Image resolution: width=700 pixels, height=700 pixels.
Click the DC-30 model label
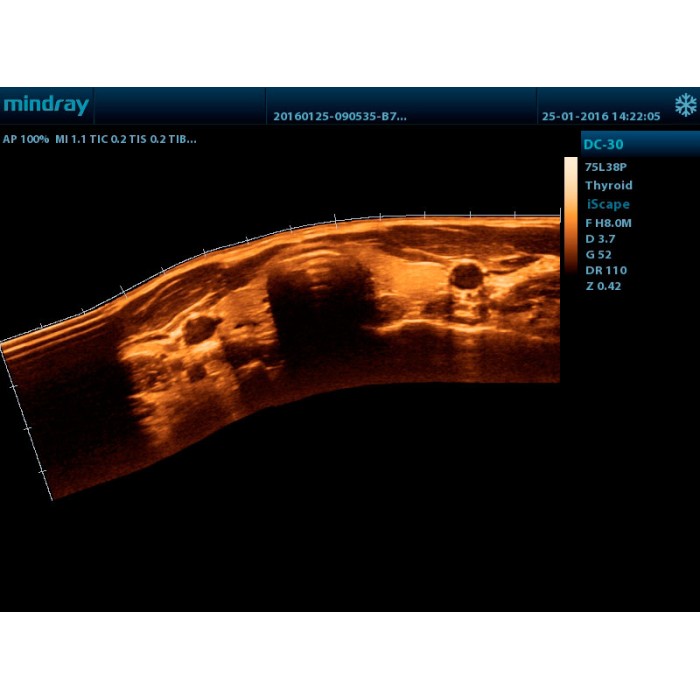click(603, 145)
